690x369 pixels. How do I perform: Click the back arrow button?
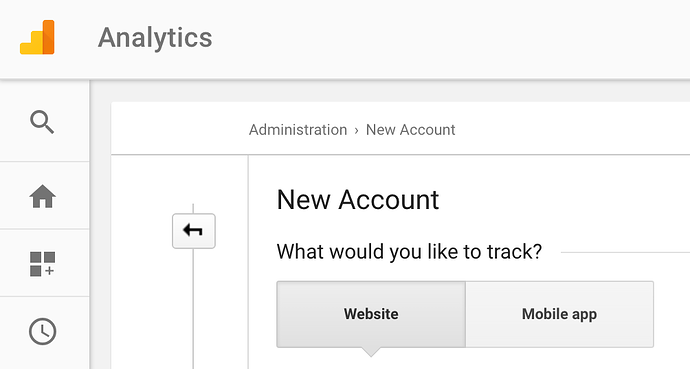click(x=194, y=231)
